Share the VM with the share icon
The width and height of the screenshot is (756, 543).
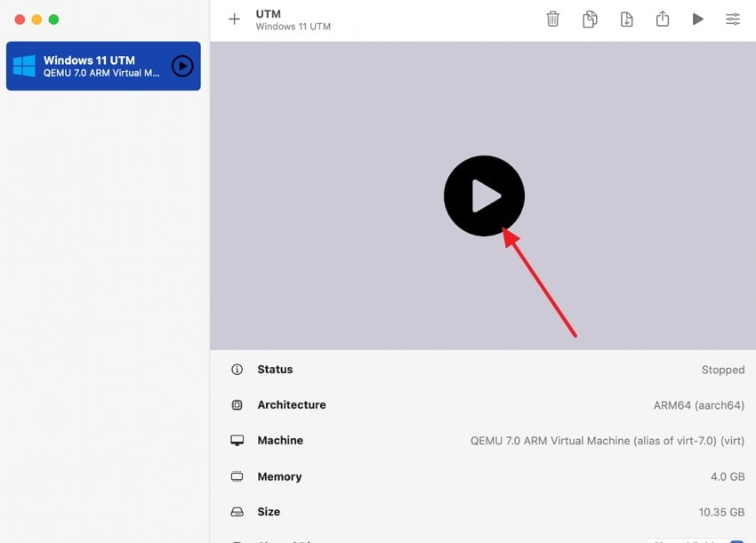tap(663, 19)
